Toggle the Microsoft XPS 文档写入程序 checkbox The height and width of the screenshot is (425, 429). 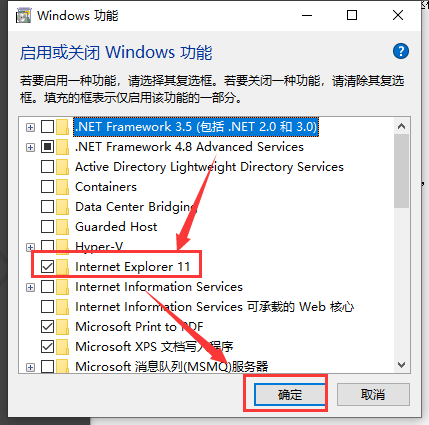47,347
